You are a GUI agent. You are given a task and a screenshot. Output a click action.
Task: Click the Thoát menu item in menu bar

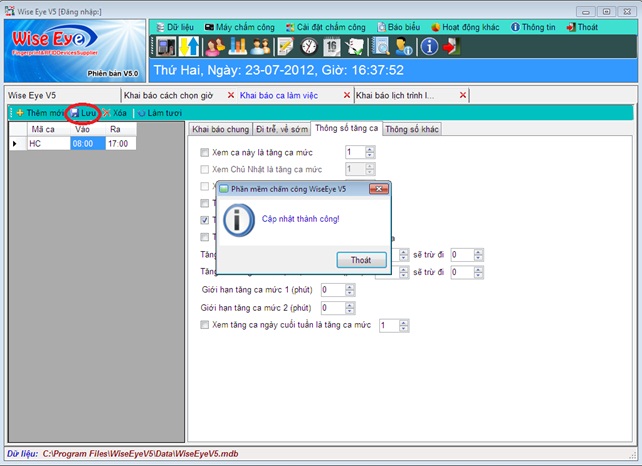(582, 27)
